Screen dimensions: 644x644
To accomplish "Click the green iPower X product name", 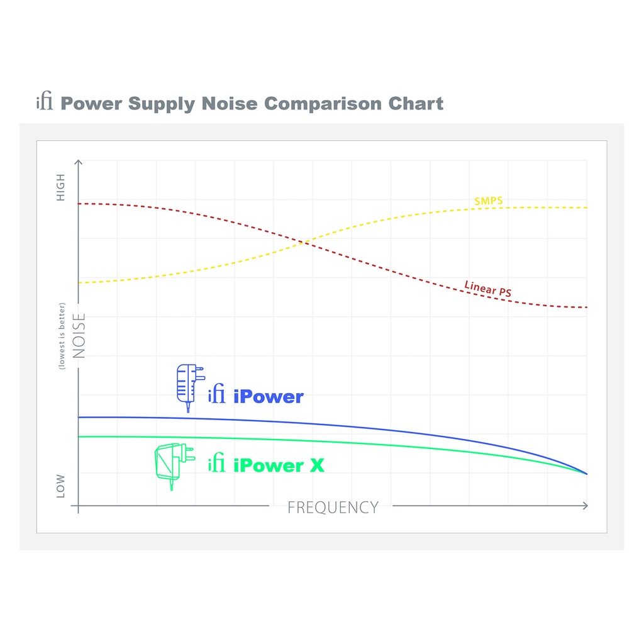I will (x=279, y=465).
